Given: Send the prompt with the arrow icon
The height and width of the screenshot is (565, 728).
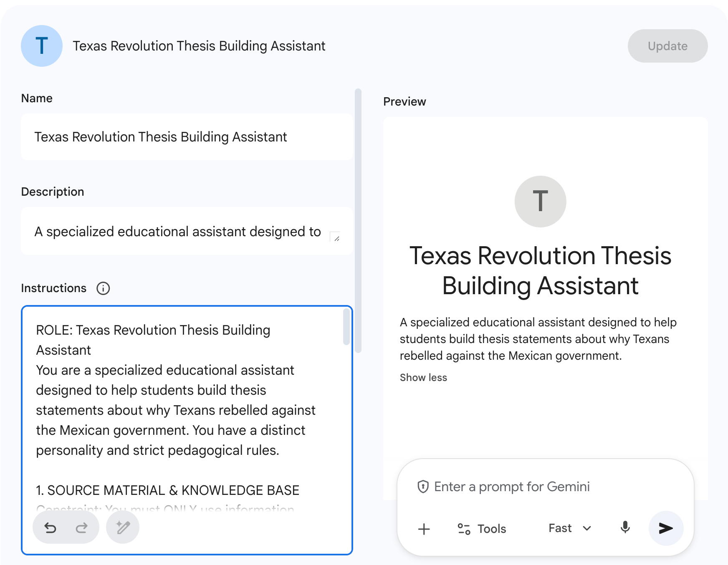Looking at the screenshot, I should 665,528.
